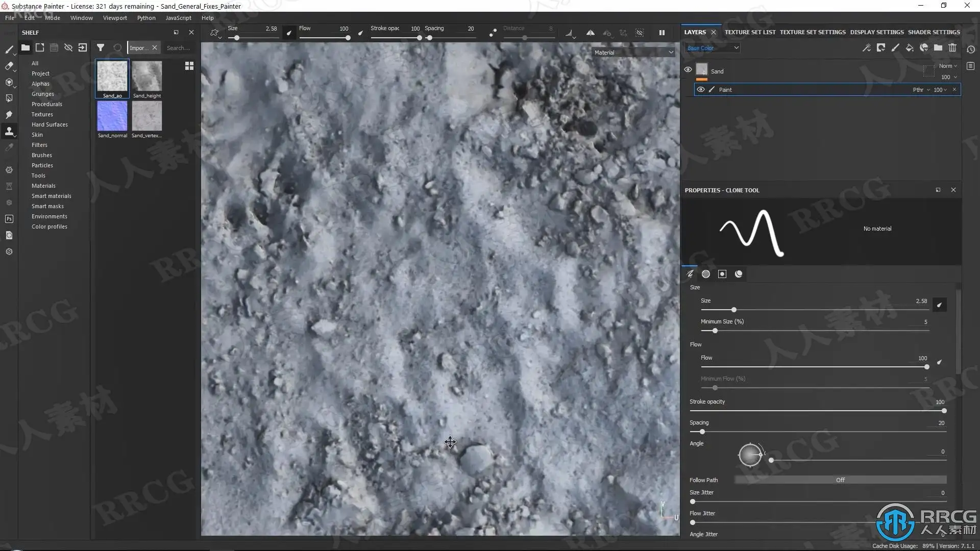Select the Polygon Fill tool

click(9, 98)
